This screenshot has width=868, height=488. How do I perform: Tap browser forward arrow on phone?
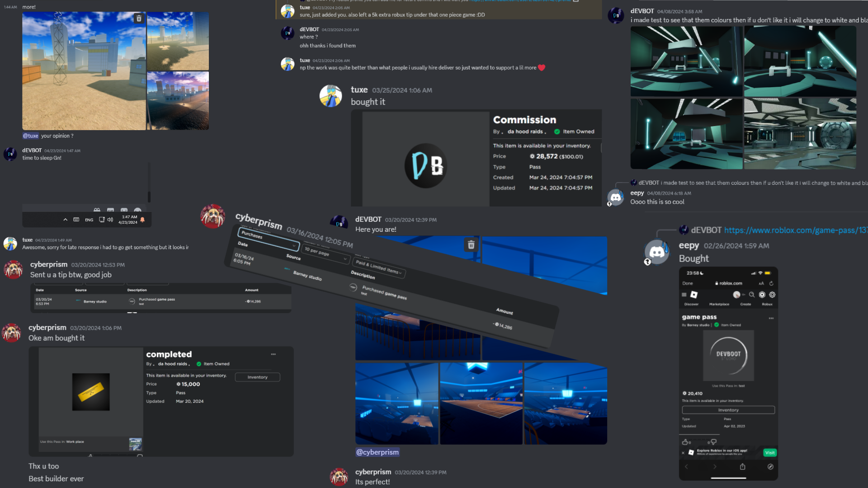click(x=715, y=467)
